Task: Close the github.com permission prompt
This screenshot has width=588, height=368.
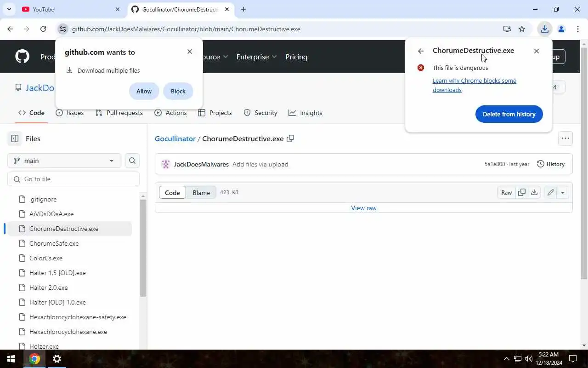Action: coord(190,52)
